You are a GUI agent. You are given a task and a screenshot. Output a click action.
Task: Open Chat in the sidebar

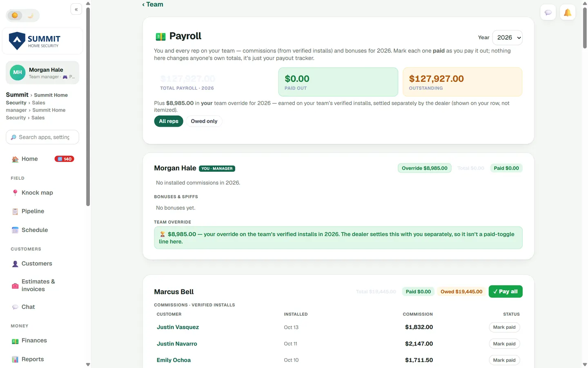click(x=42, y=307)
